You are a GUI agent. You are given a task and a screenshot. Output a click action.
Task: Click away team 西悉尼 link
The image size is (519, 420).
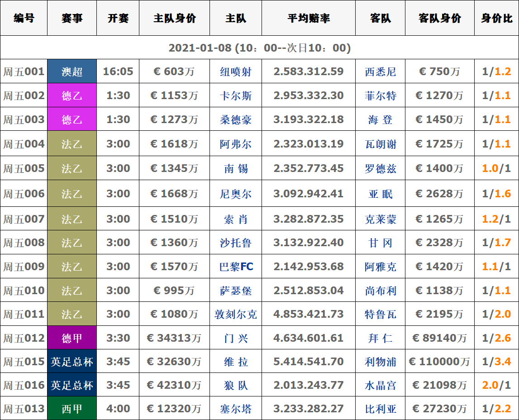(x=380, y=72)
